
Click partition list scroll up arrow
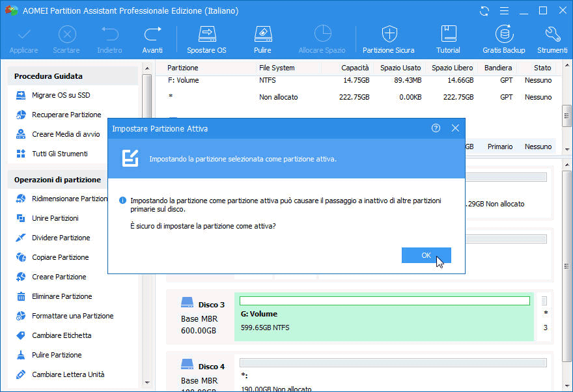tap(566, 66)
